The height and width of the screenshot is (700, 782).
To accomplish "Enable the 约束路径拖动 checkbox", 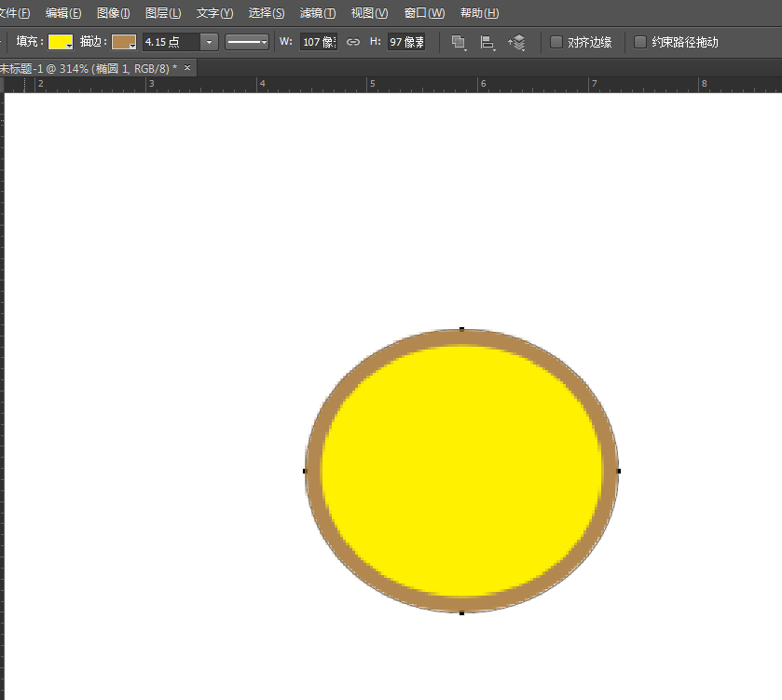I will pyautogui.click(x=640, y=42).
